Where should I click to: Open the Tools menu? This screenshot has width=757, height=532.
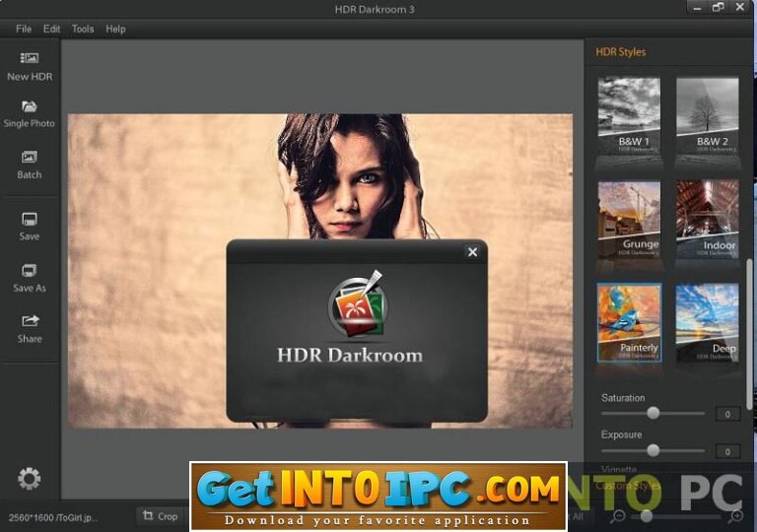(x=83, y=29)
